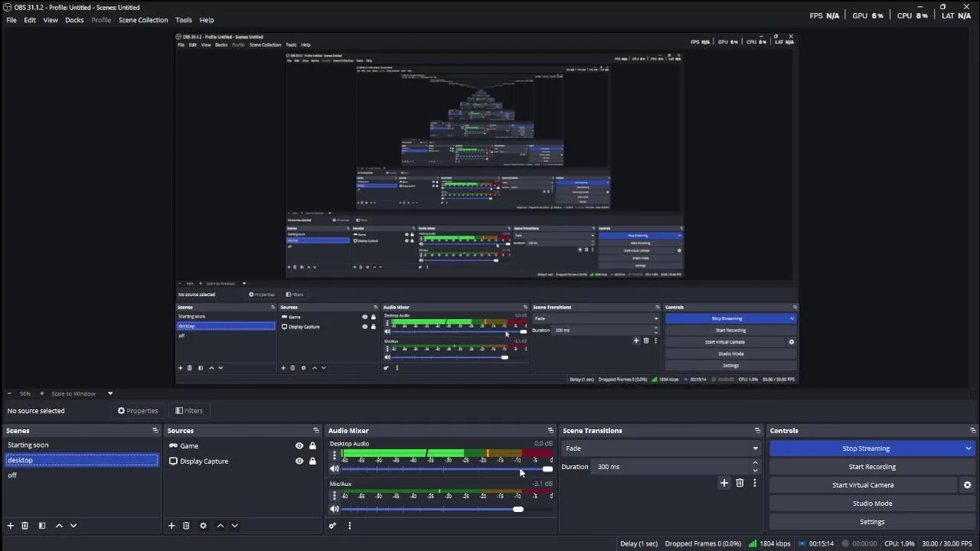Toggle lock on Game source

tap(312, 446)
